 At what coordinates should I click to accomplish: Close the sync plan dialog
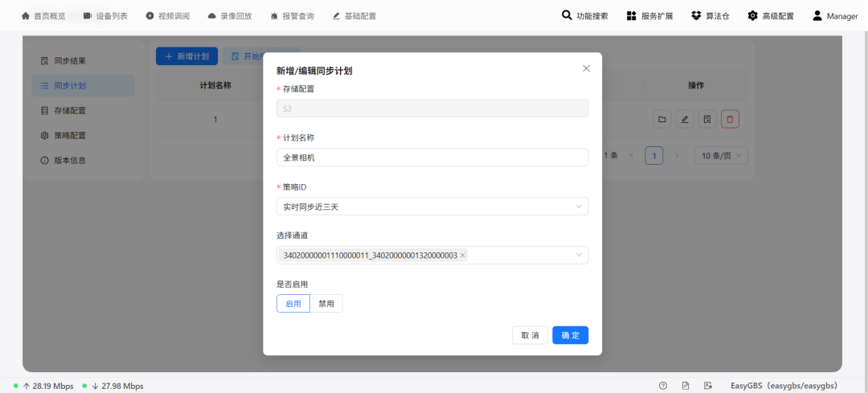[x=586, y=68]
